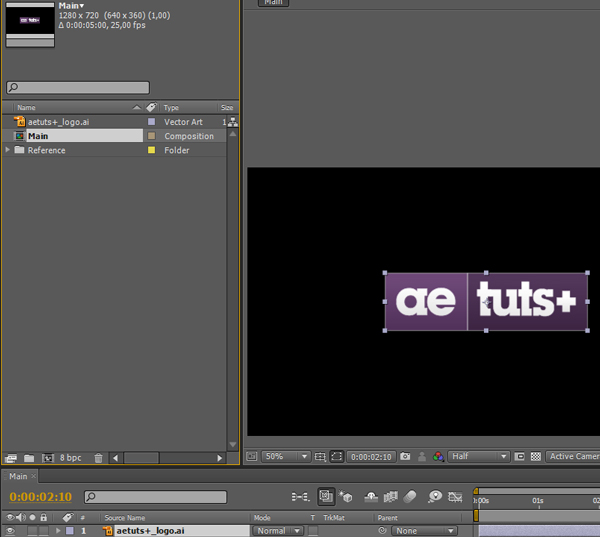Hide the aetuts+_logo.ai layer with eye toggle
The height and width of the screenshot is (537, 600).
pyautogui.click(x=10, y=531)
